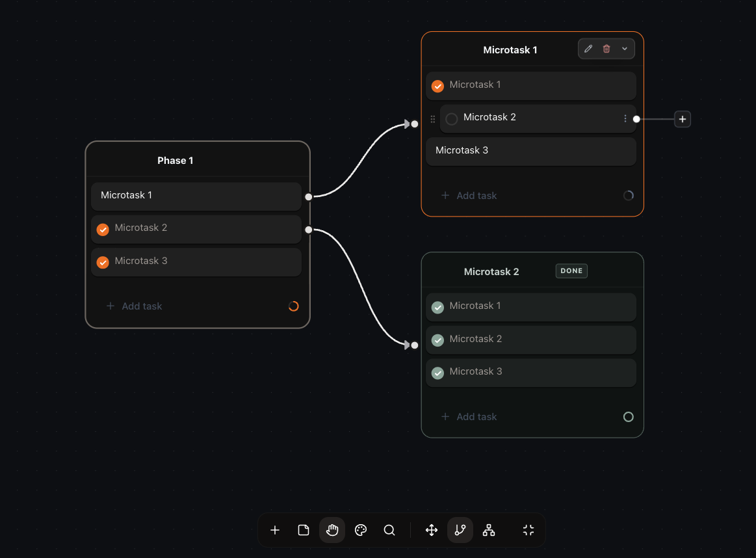Click the DONE badge on Microtask 2 card
The image size is (756, 558).
click(571, 271)
